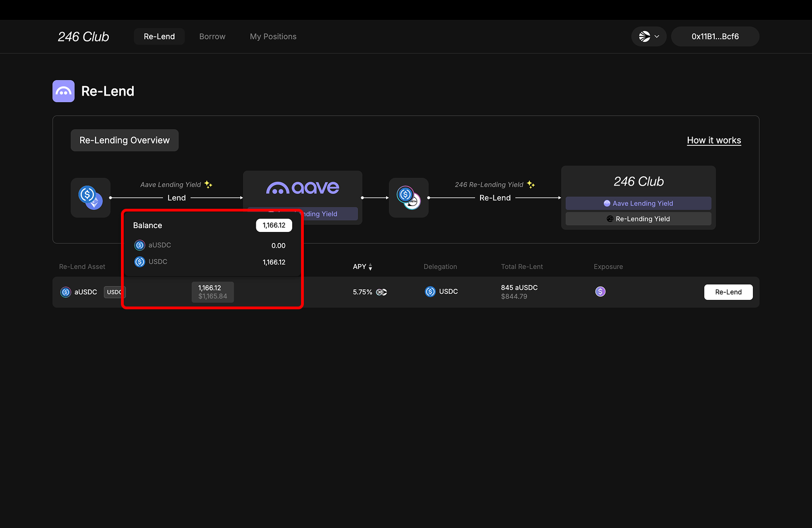The height and width of the screenshot is (528, 812).
Task: Click the aUSDC asset icon in table row
Action: (x=66, y=292)
